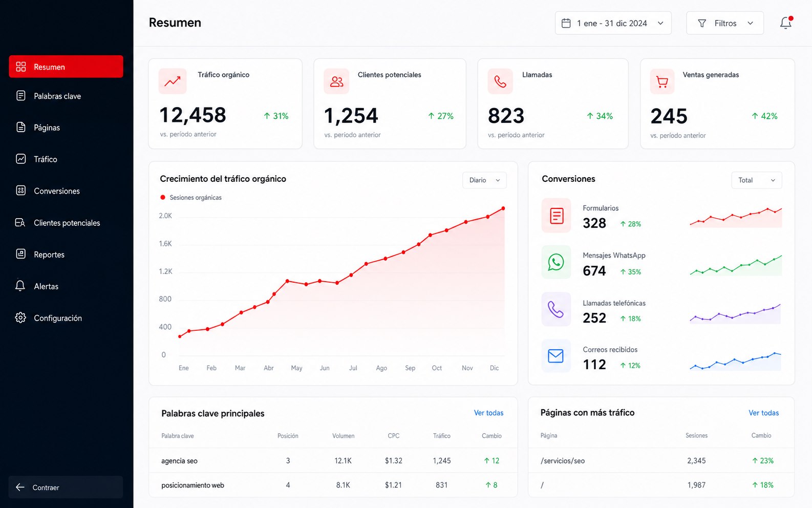The width and height of the screenshot is (812, 508).
Task: Click the Tráfico sidebar chart icon
Action: (x=21, y=159)
